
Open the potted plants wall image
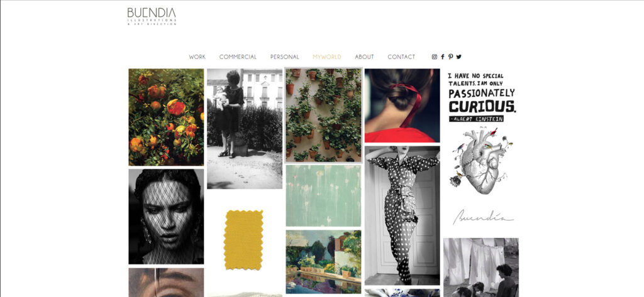tap(324, 115)
